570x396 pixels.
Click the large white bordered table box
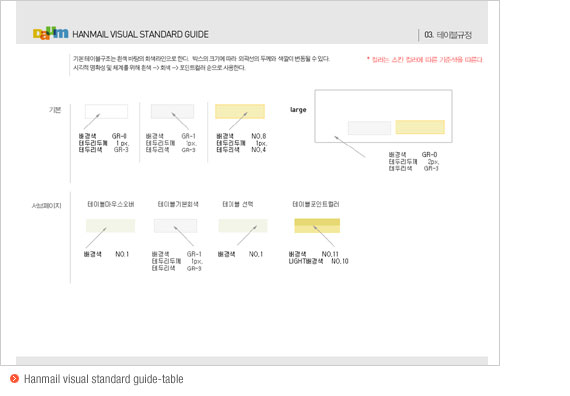[x=384, y=116]
